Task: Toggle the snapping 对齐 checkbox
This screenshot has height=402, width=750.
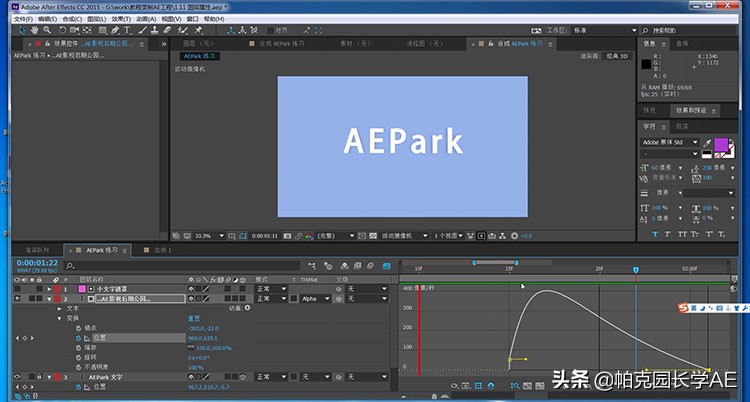Action: pos(270,30)
